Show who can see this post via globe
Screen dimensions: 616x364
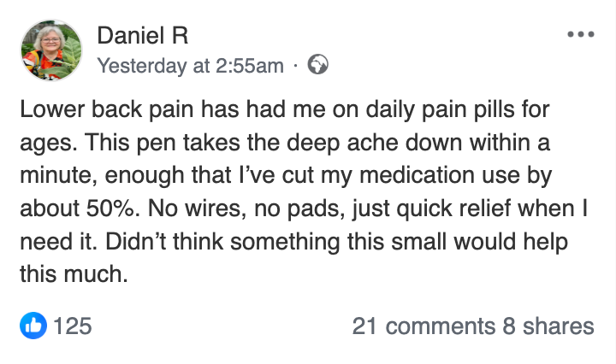pyautogui.click(x=317, y=65)
